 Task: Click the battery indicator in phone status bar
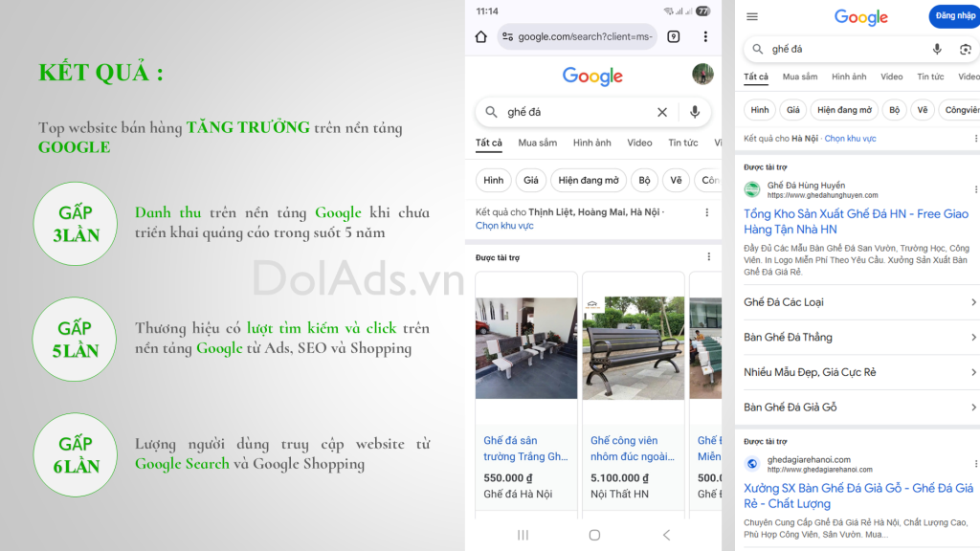703,11
